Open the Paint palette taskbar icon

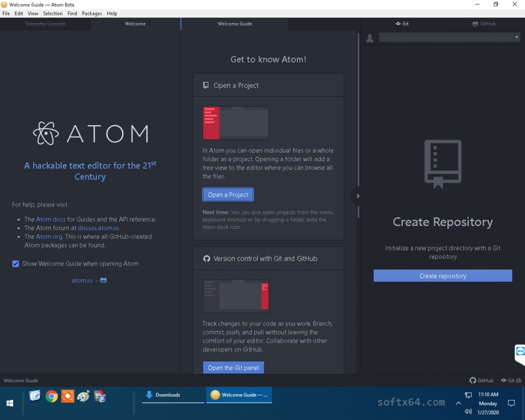[x=83, y=396]
